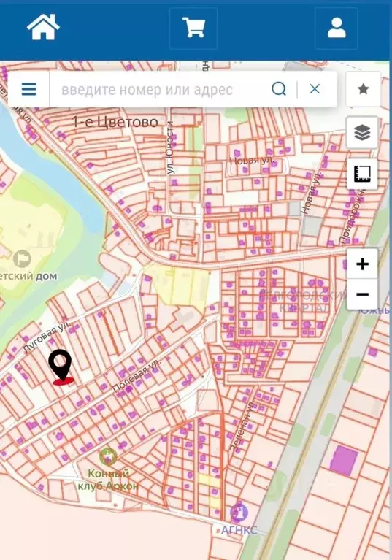Select the Конный клуб Аркон marker

(108, 457)
